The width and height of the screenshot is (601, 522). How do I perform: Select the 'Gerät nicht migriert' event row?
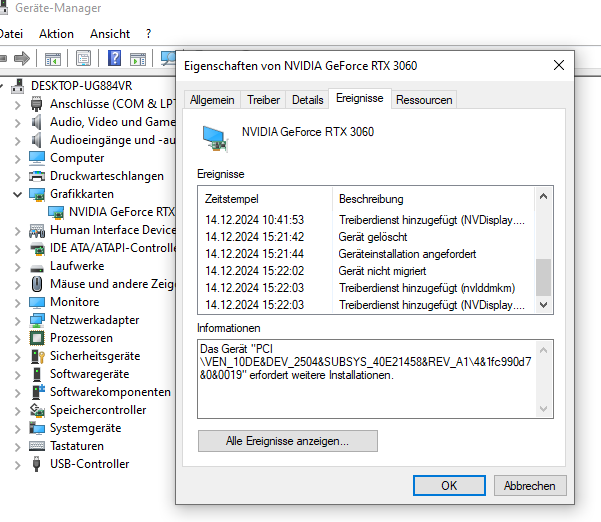click(x=366, y=271)
